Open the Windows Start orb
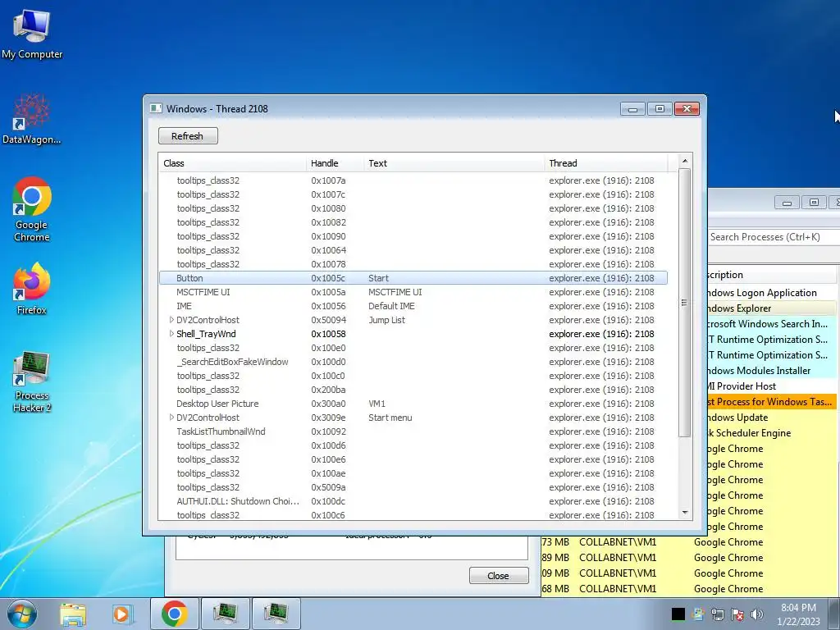This screenshot has width=840, height=630. coord(22,614)
